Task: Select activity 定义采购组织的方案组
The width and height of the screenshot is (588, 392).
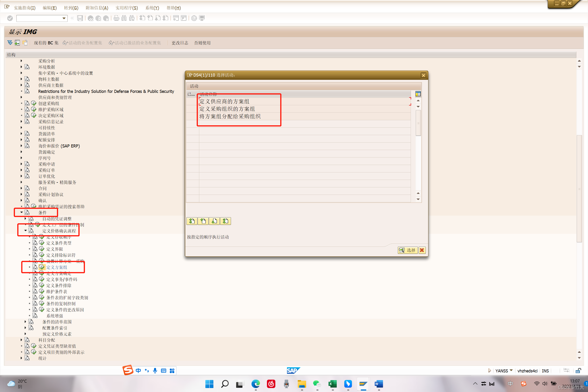Action: [227, 109]
